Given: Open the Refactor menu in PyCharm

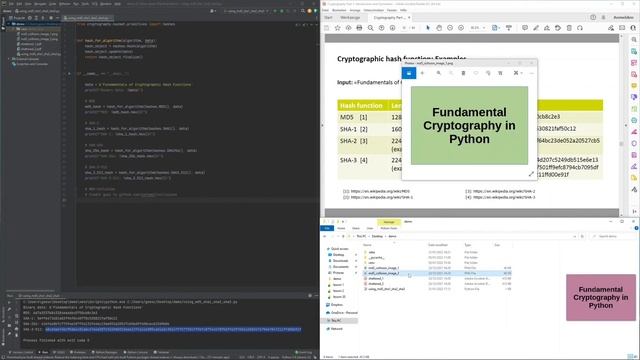Looking at the screenshot, I should [x=65, y=4].
